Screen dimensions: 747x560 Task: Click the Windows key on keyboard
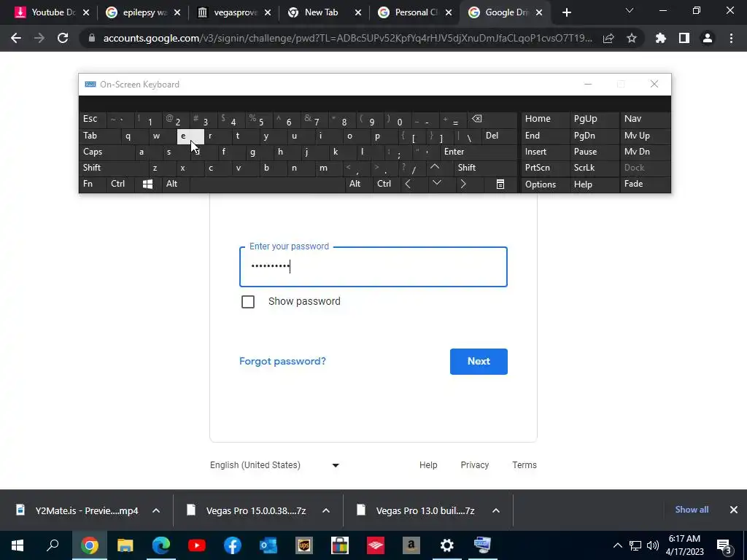pyautogui.click(x=147, y=184)
